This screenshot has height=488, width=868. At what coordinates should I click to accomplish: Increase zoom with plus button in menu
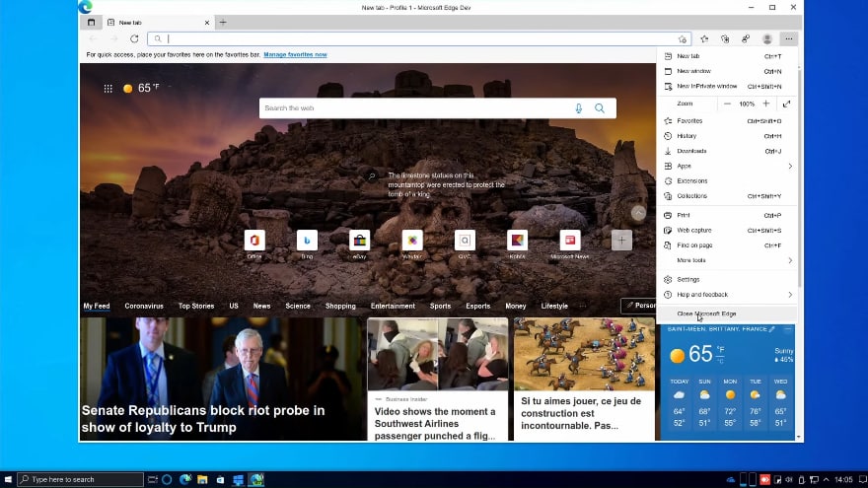(x=766, y=104)
